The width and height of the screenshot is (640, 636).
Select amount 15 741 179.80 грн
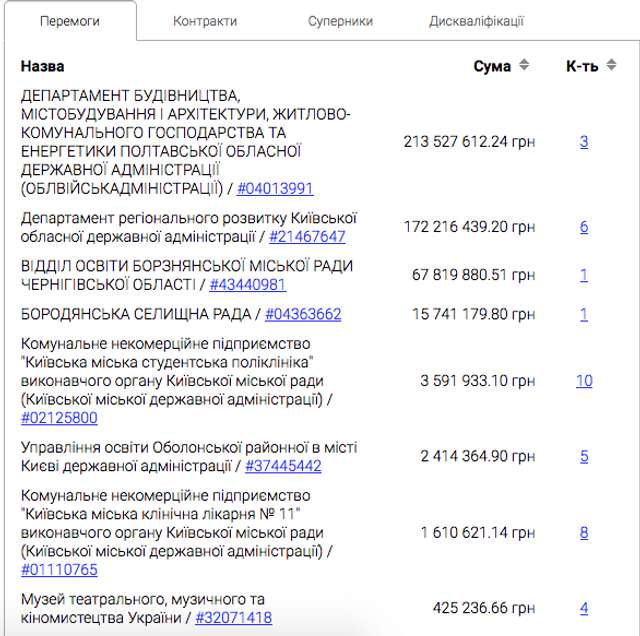coord(473,314)
